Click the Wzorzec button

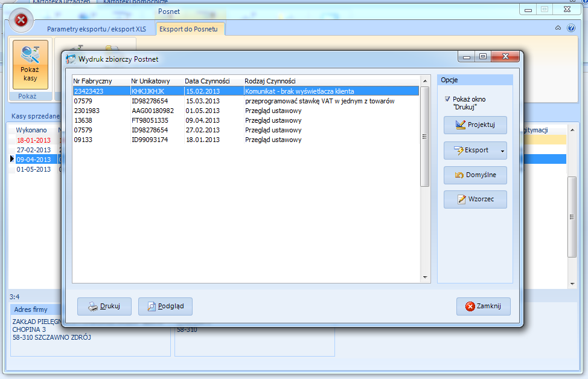click(475, 199)
